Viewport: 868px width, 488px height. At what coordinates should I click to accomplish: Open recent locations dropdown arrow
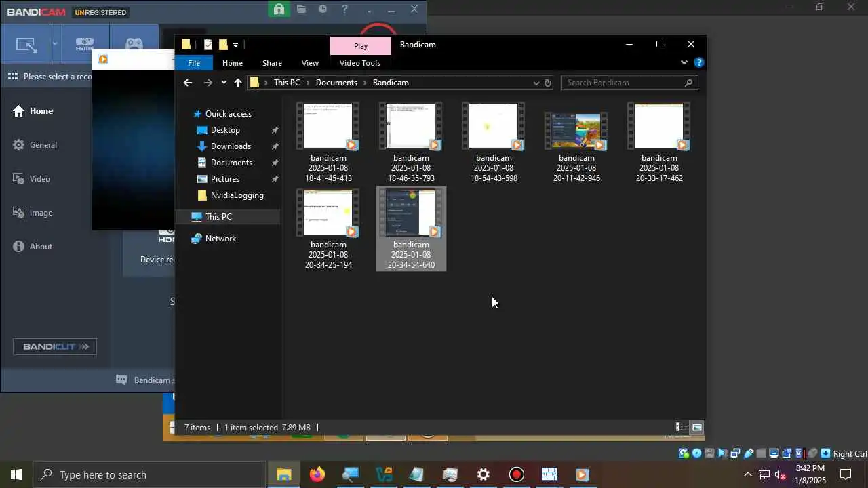tap(224, 83)
